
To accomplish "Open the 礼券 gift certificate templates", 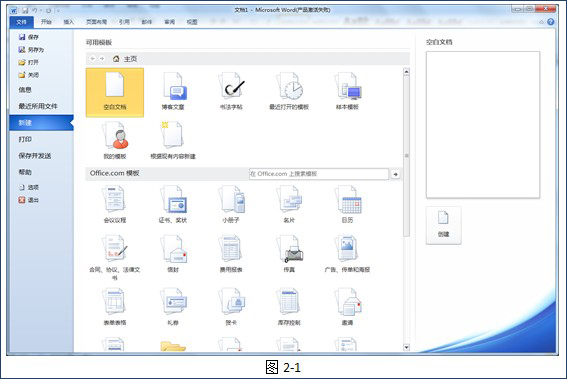I will pos(173,307).
